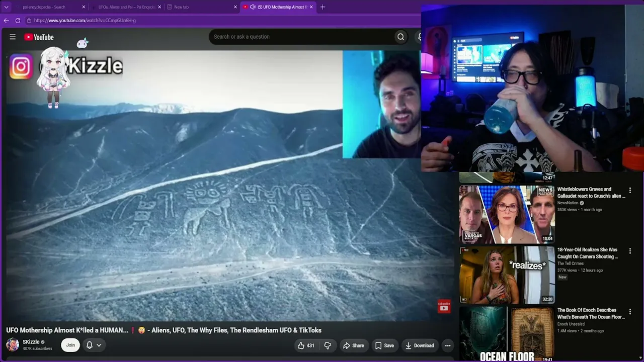Focus the 'Search or ask a question' box
Screen dimensions: 644x362
[302, 37]
